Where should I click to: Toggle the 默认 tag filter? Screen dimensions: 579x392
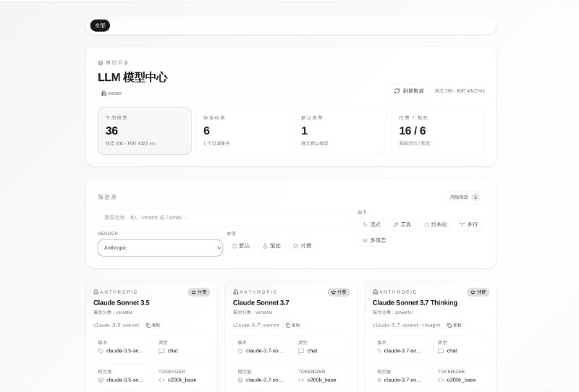(241, 246)
